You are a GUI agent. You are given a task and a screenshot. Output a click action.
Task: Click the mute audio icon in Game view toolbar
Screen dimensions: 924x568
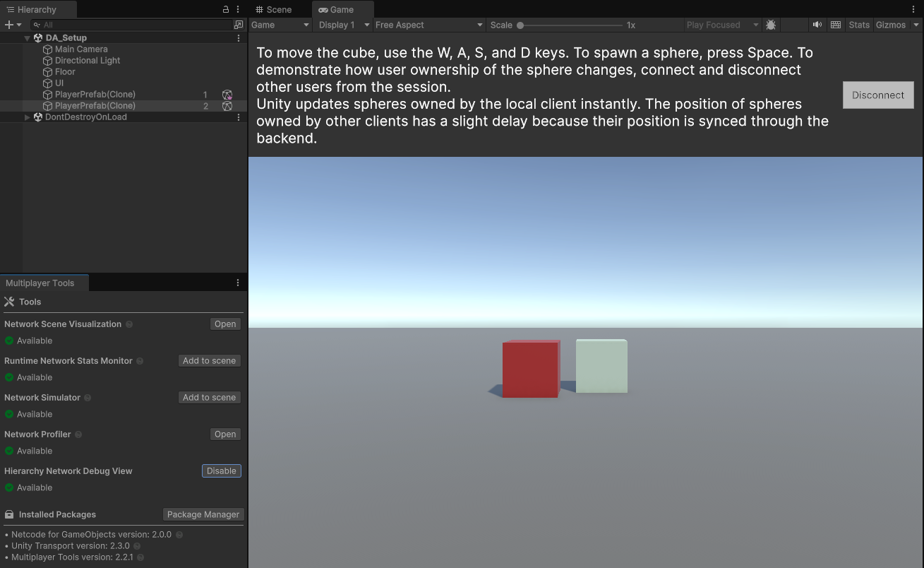click(x=817, y=25)
